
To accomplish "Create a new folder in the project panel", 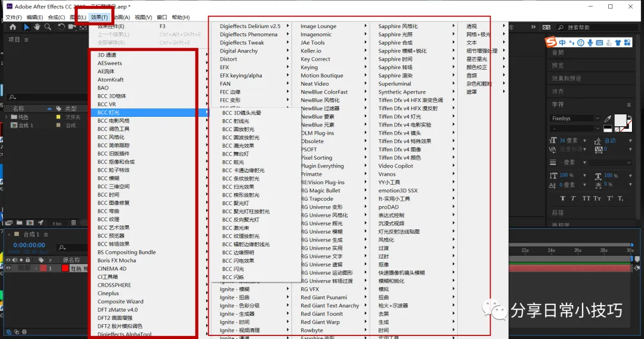I will pyautogui.click(x=19, y=223).
